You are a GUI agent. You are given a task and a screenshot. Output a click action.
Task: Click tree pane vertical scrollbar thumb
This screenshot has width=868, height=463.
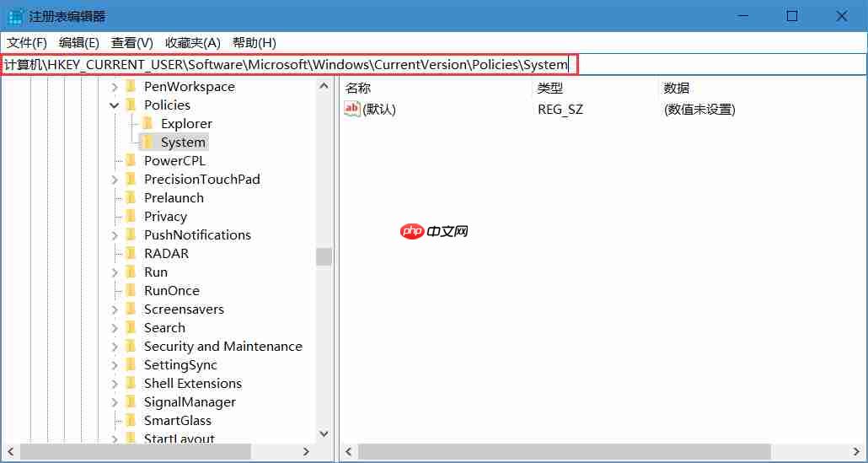point(324,257)
